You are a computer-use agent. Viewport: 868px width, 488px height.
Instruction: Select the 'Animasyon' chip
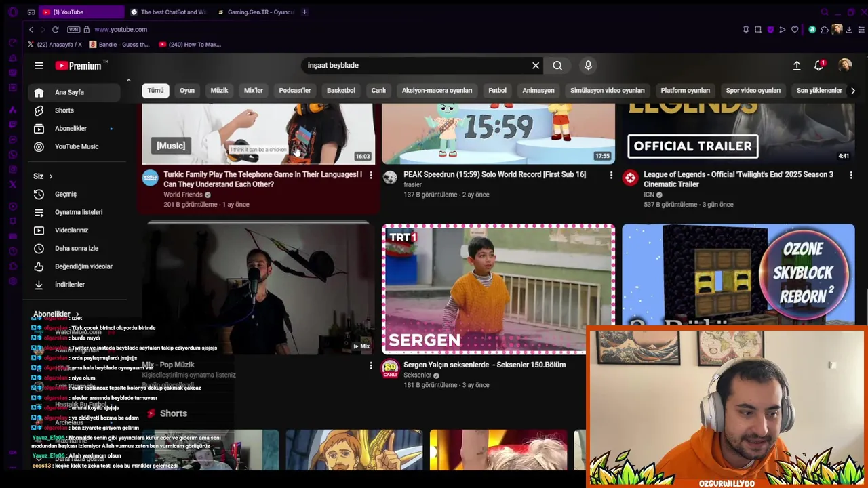(x=538, y=91)
